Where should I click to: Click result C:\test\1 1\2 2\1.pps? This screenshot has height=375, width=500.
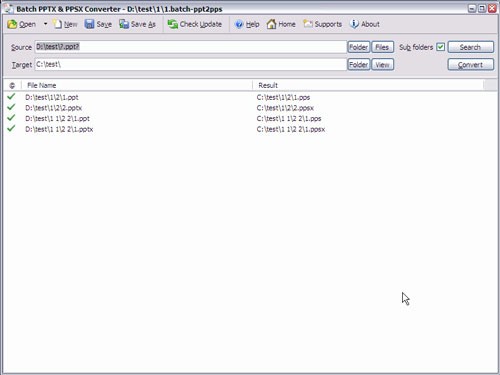289,119
